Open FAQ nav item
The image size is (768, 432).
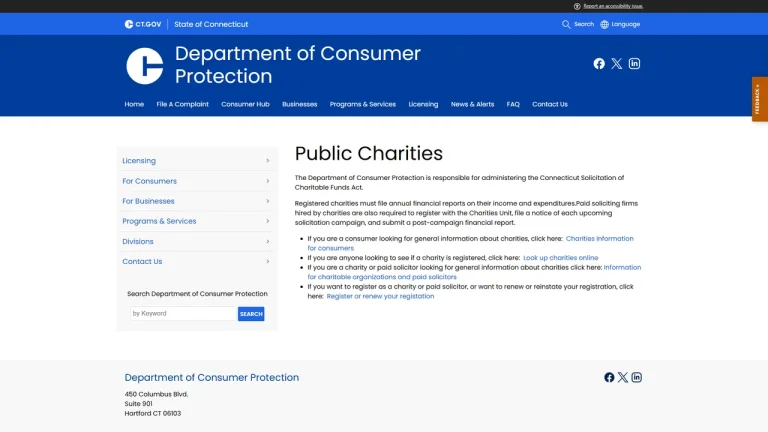tap(513, 104)
